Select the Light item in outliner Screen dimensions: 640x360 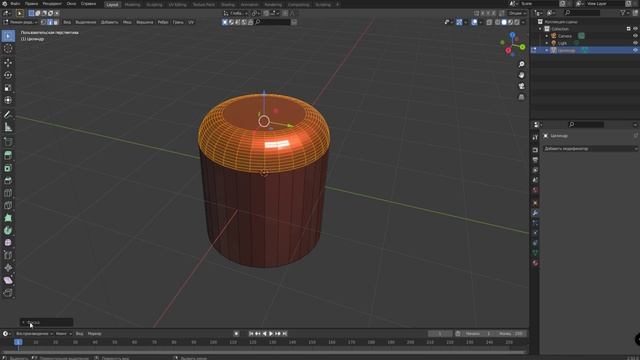point(562,43)
